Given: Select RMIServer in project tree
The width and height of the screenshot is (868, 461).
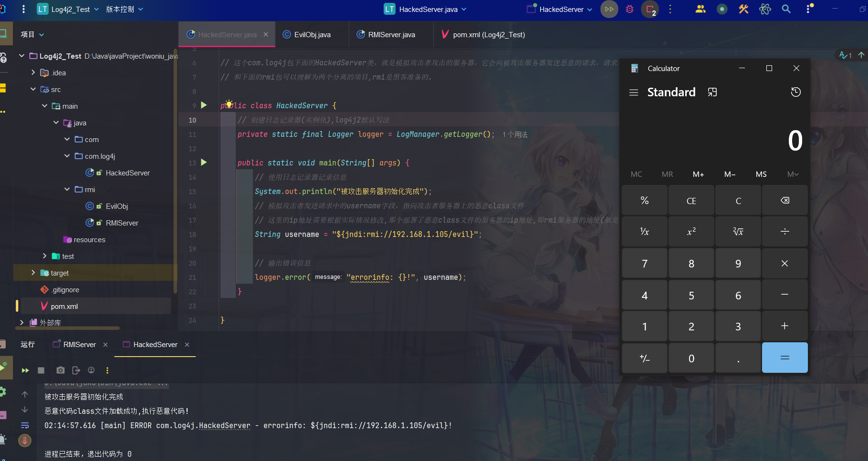Looking at the screenshot, I should (122, 223).
